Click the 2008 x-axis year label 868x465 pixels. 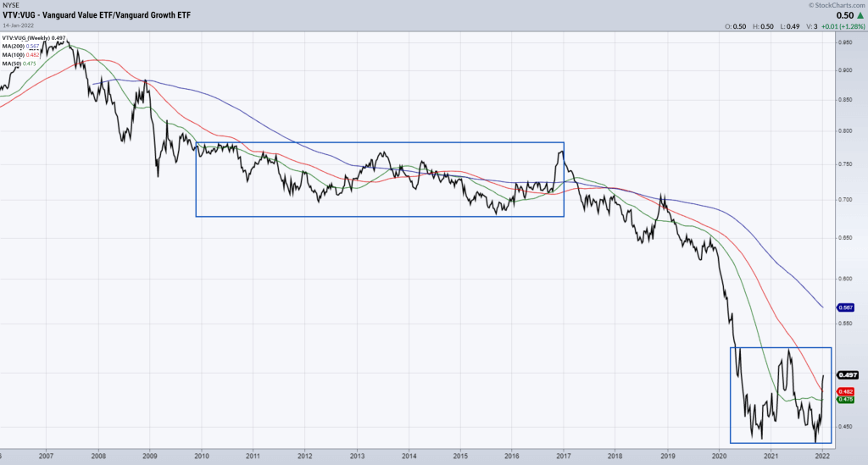click(98, 457)
